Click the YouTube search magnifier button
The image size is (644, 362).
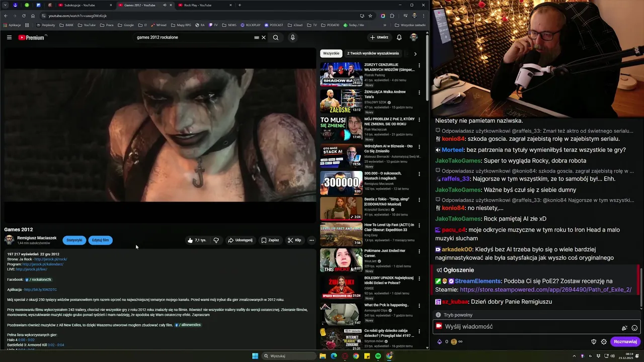click(276, 37)
